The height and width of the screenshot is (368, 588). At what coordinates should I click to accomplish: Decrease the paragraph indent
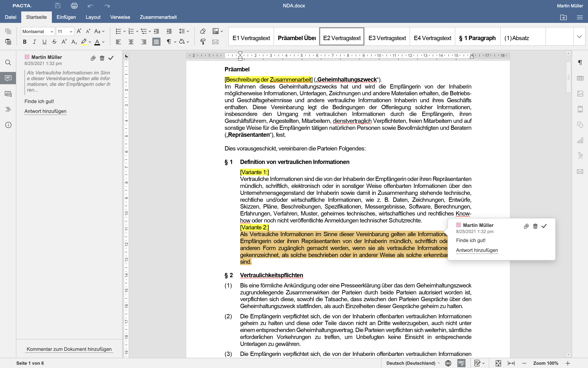pyautogui.click(x=156, y=31)
